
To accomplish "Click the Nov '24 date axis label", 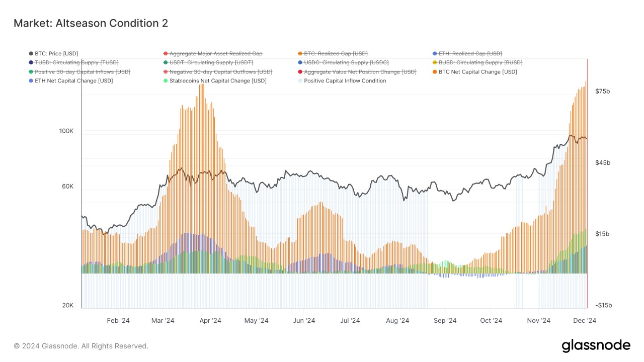I will coord(538,321).
